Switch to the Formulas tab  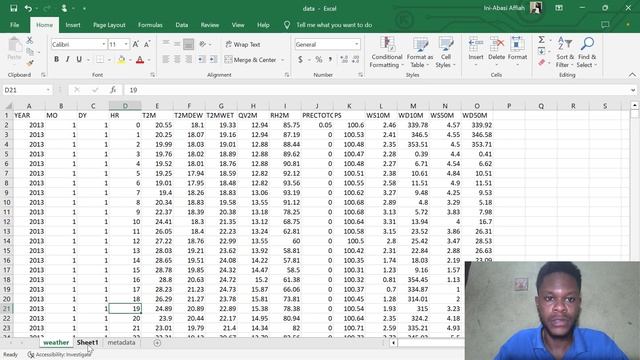coord(150,25)
